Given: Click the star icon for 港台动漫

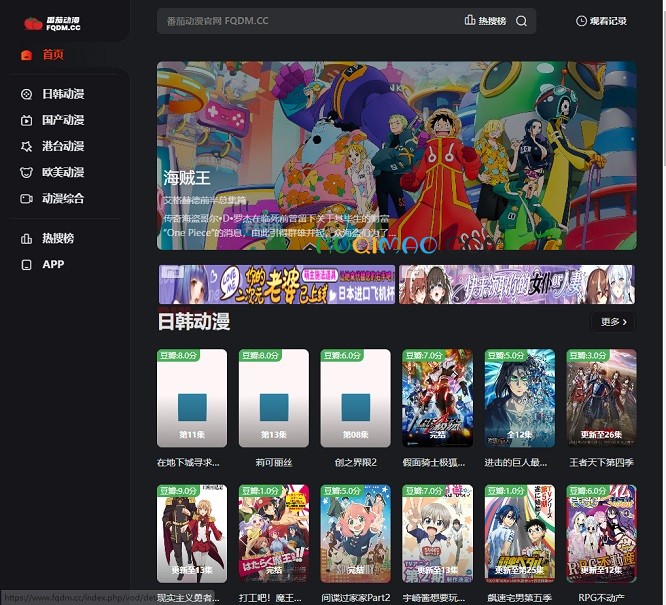Looking at the screenshot, I should [26, 147].
